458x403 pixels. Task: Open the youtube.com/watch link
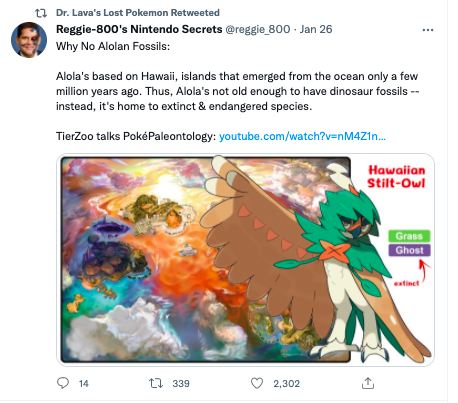[302, 136]
